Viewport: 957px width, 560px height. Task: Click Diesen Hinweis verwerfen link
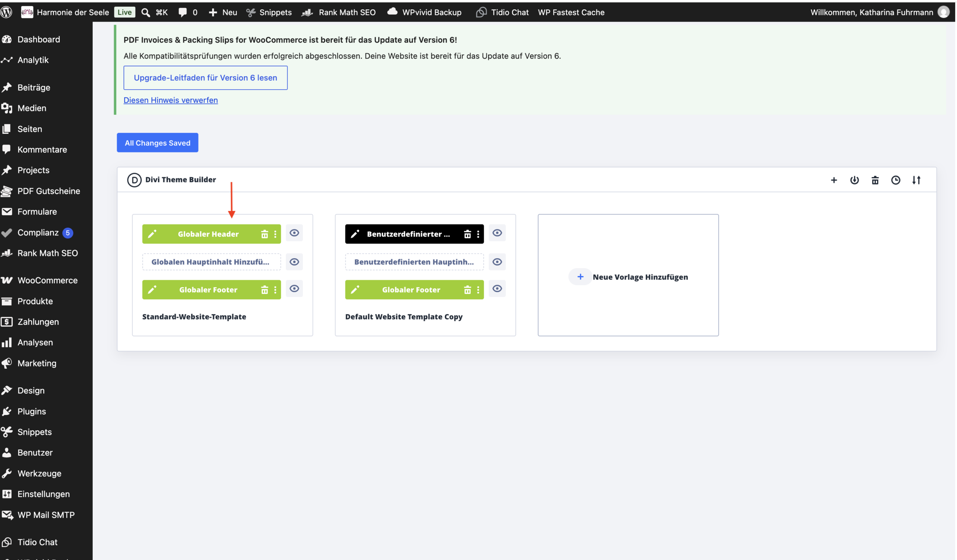[170, 100]
